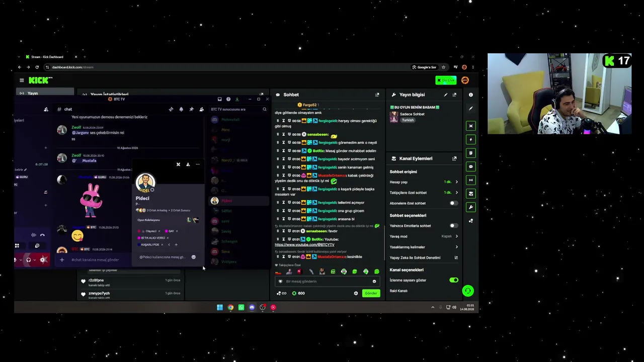
Task: Click the Kick logo
Action: point(40,80)
